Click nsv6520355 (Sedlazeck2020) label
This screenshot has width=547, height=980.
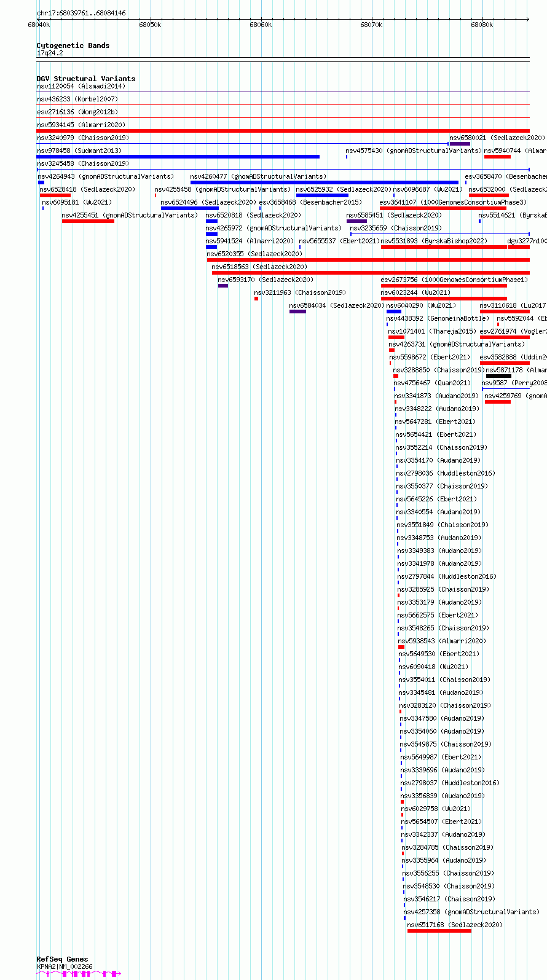[x=254, y=254]
